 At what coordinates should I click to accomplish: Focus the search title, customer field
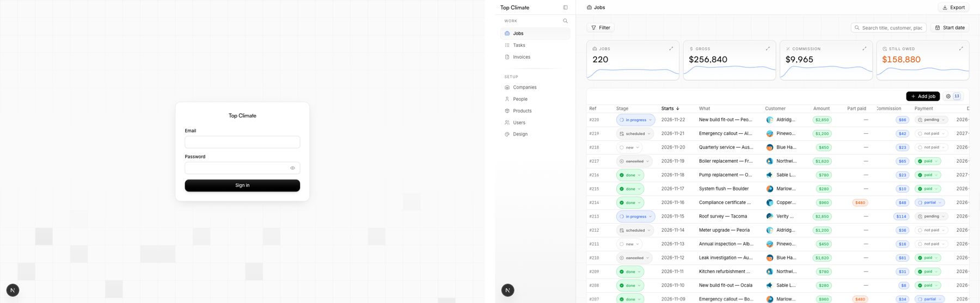889,28
